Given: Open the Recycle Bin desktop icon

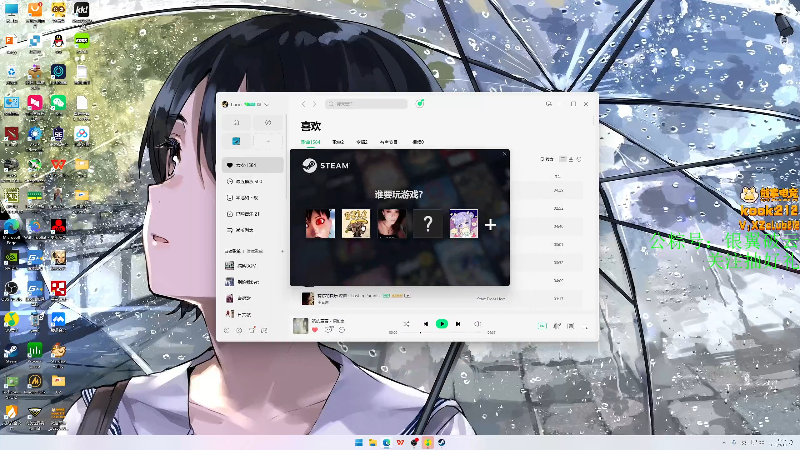Looking at the screenshot, I should pos(11,74).
